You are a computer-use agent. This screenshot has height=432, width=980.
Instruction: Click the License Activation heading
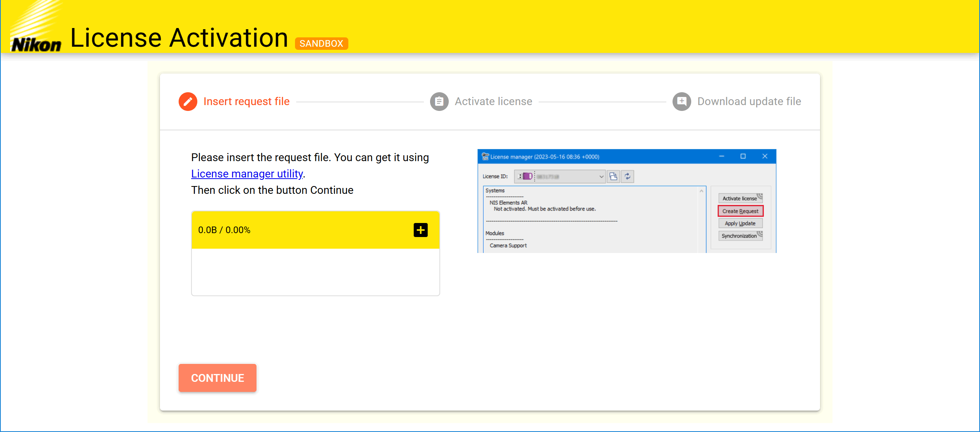pyautogui.click(x=179, y=38)
